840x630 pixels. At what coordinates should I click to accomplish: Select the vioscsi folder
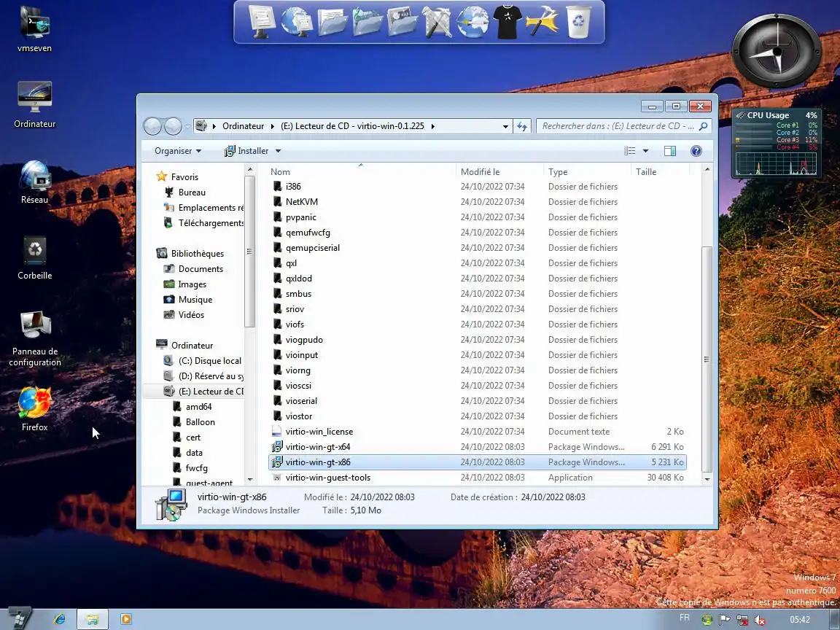(298, 386)
